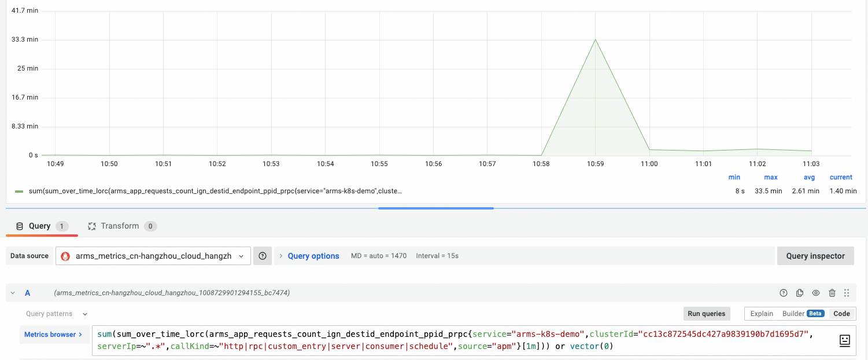Sort the legend by the current column
This screenshot has height=360, width=868.
841,177
